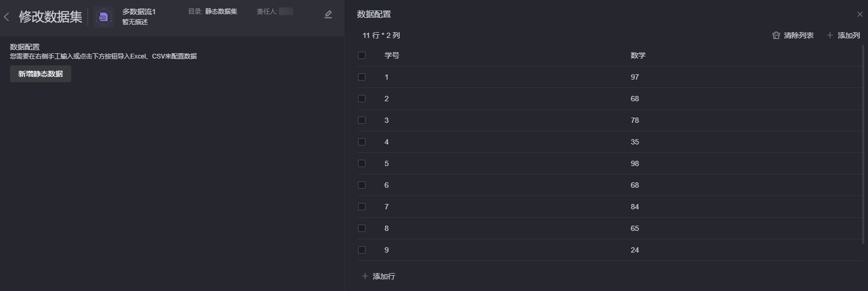Click the 添加行 text link

click(x=384, y=276)
